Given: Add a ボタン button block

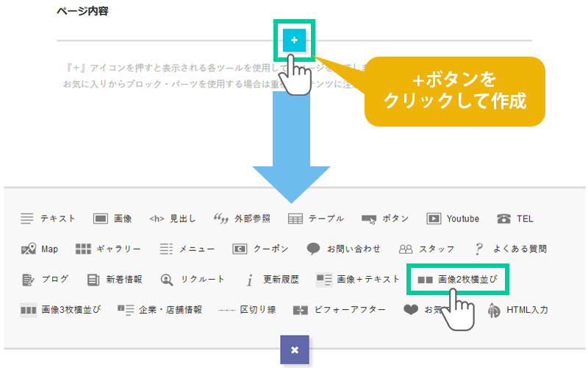Looking at the screenshot, I should pyautogui.click(x=385, y=219).
